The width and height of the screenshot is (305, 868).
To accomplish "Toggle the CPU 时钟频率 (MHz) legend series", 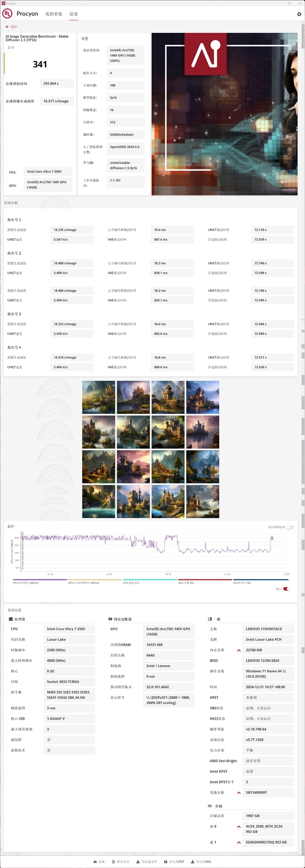I will tap(26, 583).
